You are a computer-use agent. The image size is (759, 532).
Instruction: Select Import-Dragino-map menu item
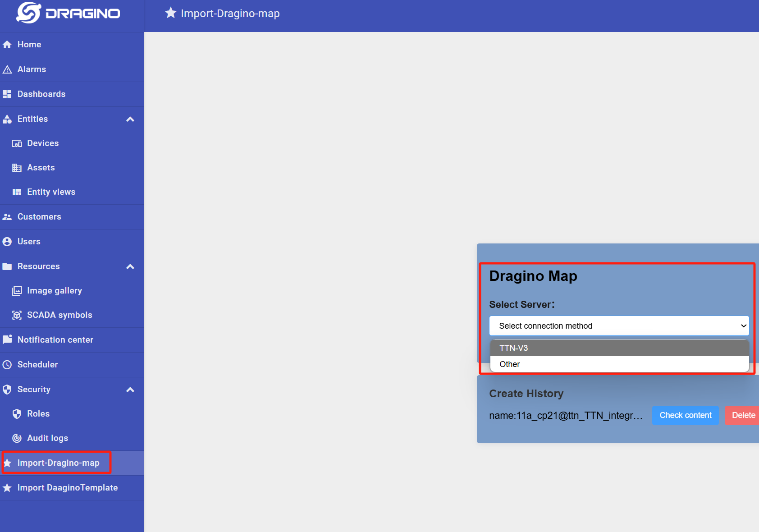coord(72,463)
